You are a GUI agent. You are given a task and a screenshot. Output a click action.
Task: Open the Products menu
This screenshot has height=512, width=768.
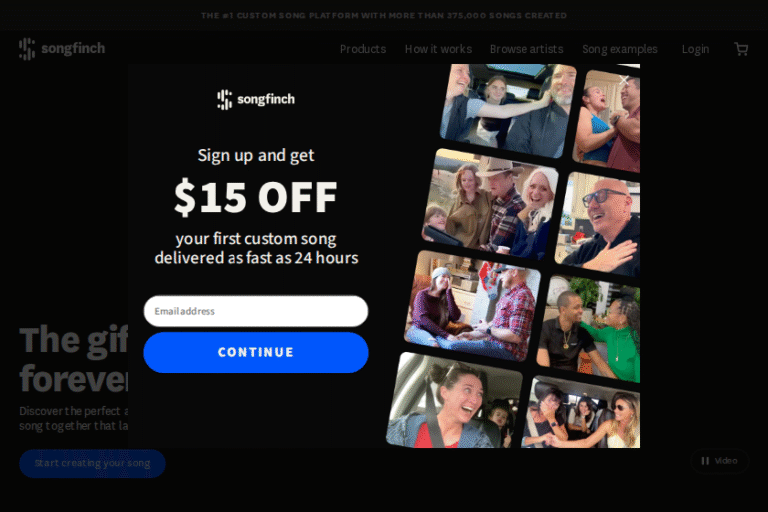[363, 49]
